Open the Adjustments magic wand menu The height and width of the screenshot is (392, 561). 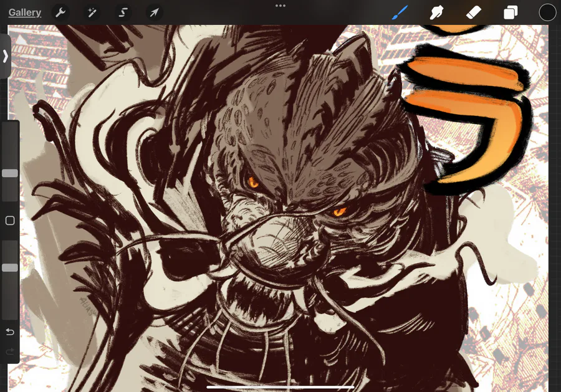coord(92,12)
